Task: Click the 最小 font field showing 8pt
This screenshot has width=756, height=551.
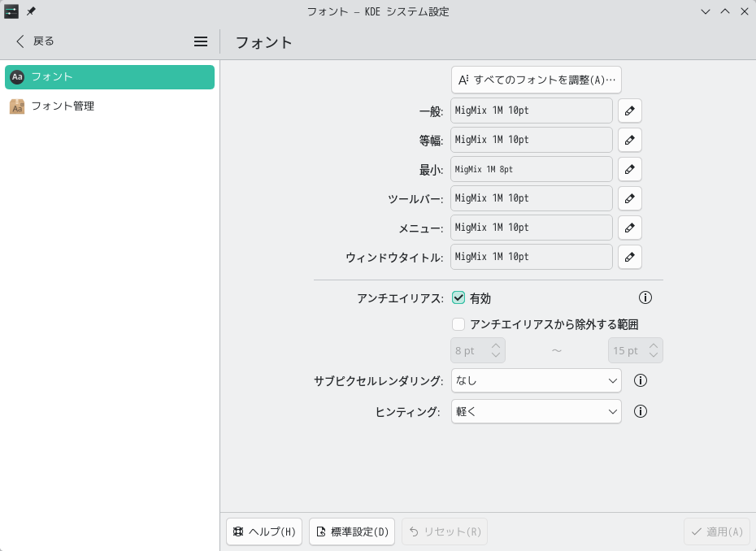Action: [532, 169]
